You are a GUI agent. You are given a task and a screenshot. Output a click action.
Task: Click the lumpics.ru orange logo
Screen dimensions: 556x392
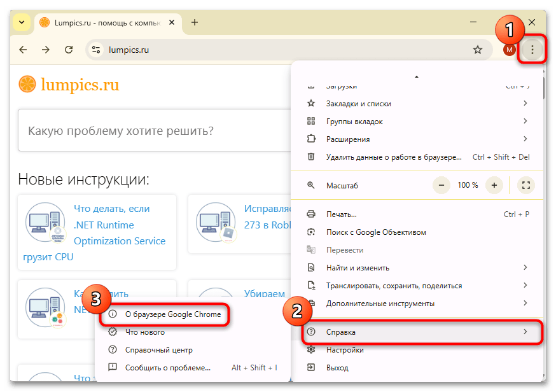[x=69, y=85]
